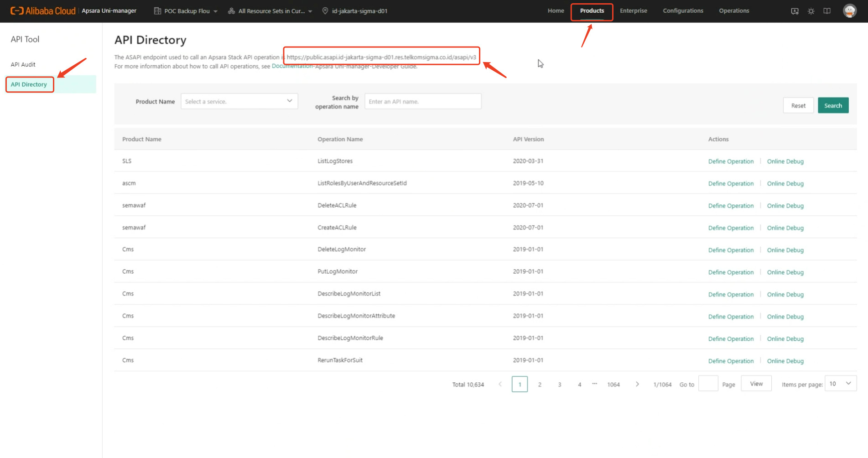The width and height of the screenshot is (868, 458).
Task: Click Define Operation for PutLogMonitor
Action: pyautogui.click(x=731, y=272)
